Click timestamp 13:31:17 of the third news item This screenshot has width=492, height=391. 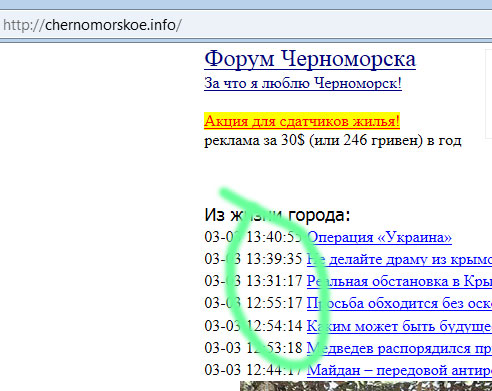pyautogui.click(x=274, y=281)
